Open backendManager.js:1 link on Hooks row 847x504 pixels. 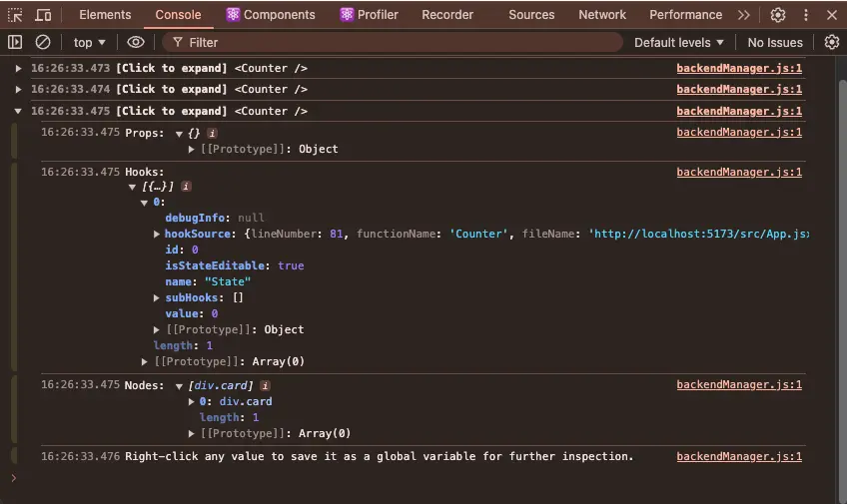pos(739,172)
